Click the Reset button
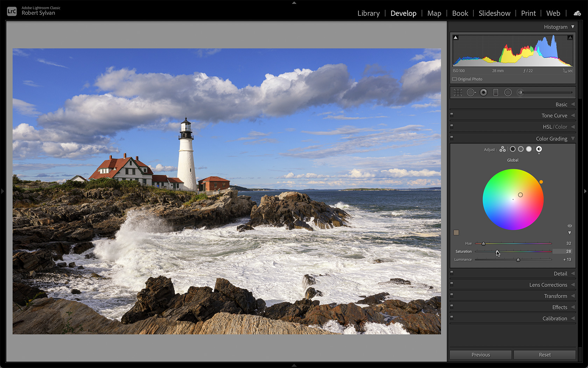Viewport: 588px width, 368px height. point(545,354)
